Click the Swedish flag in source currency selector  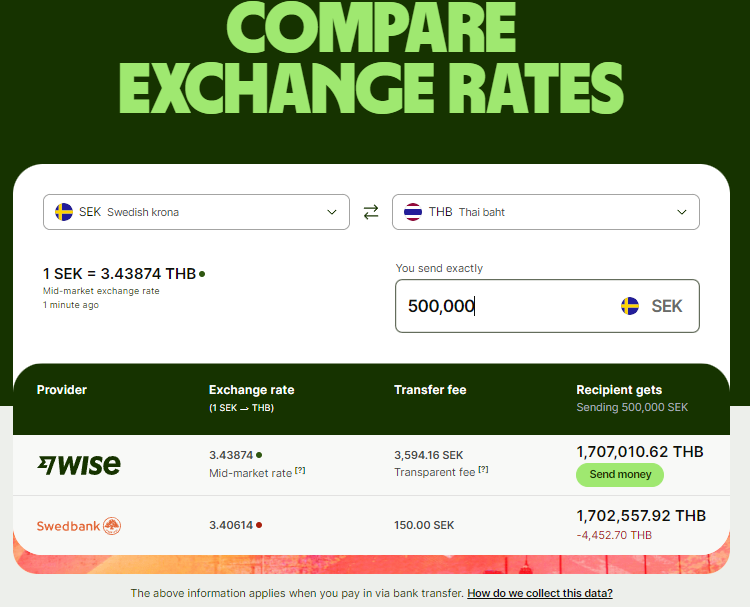coord(63,212)
